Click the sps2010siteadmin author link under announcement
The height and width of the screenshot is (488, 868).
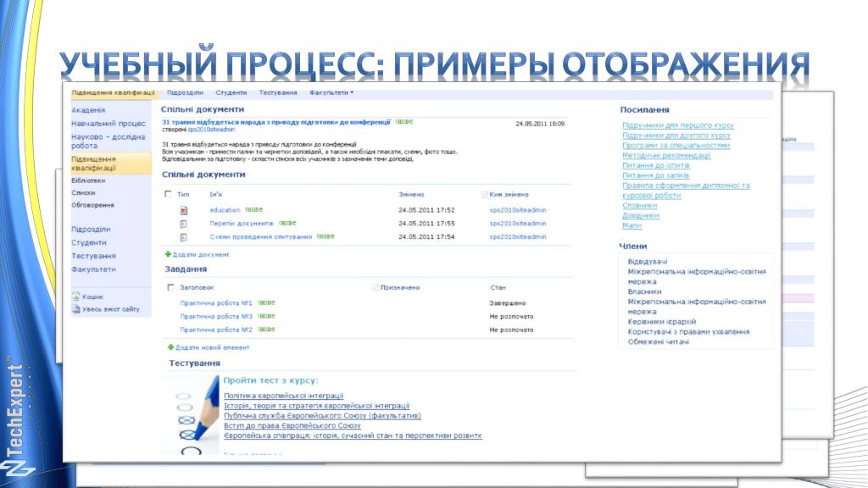211,130
